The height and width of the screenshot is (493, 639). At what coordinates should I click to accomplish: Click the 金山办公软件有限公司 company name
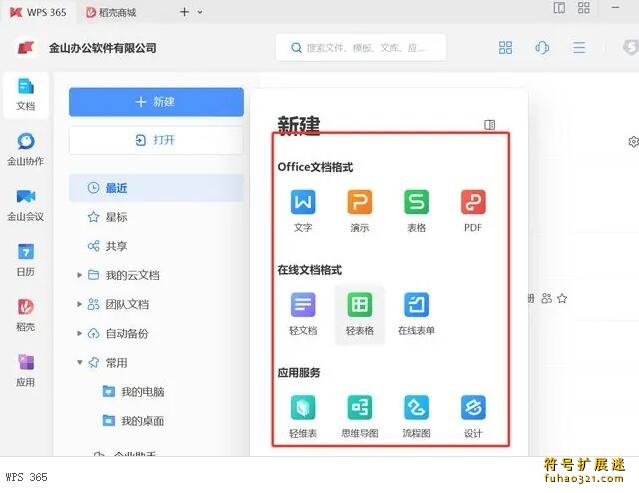click(x=103, y=48)
